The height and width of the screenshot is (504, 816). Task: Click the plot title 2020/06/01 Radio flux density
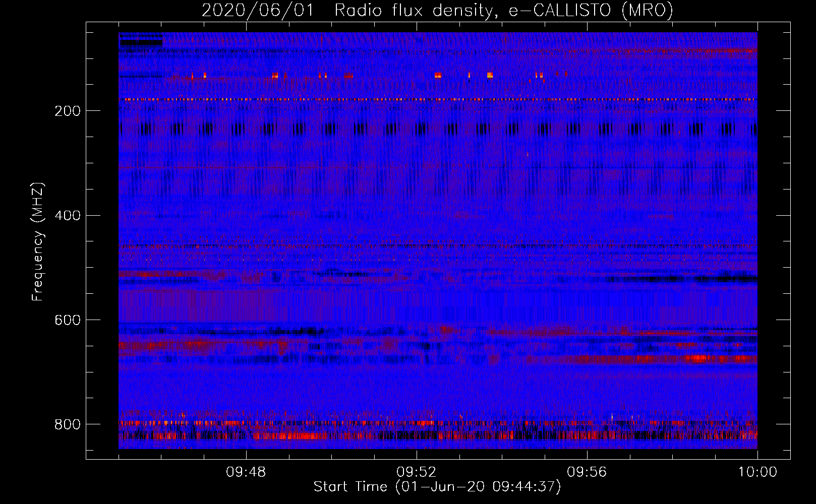click(x=437, y=10)
